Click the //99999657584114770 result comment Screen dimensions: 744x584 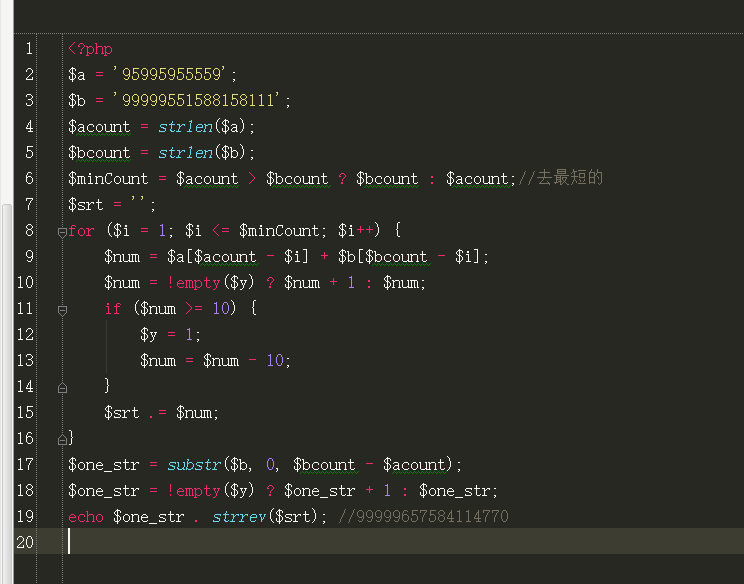pos(423,517)
